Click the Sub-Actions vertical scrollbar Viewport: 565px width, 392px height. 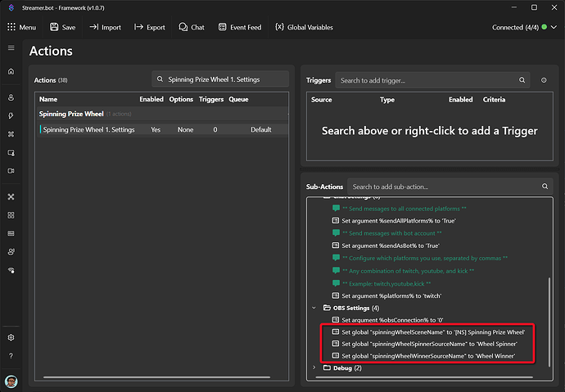[x=549, y=322]
